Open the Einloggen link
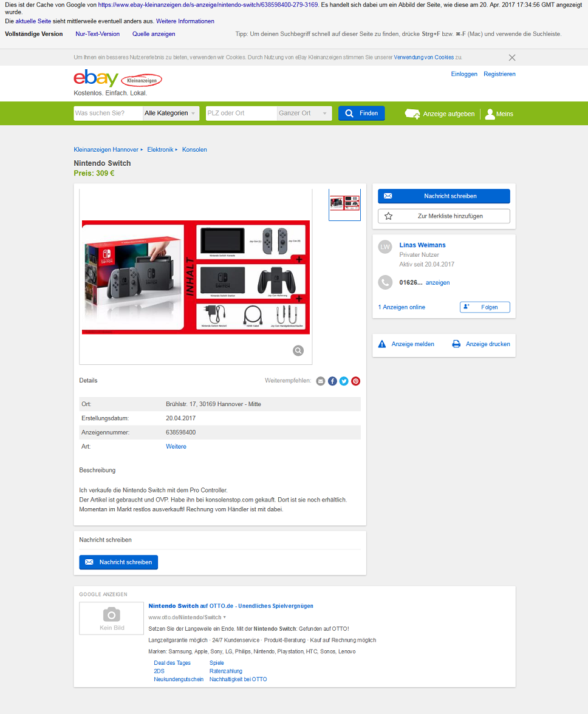Image resolution: width=588 pixels, height=714 pixels. (x=464, y=74)
